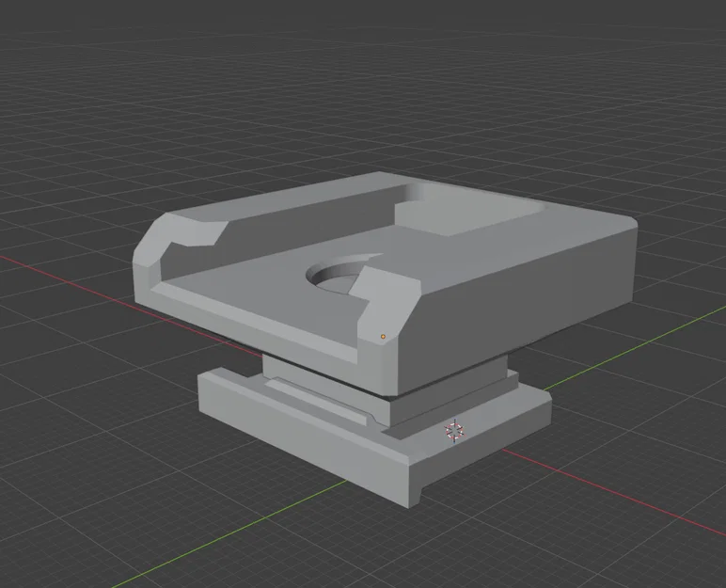Click the orange object origin dot
The height and width of the screenshot is (588, 726).
point(383,337)
